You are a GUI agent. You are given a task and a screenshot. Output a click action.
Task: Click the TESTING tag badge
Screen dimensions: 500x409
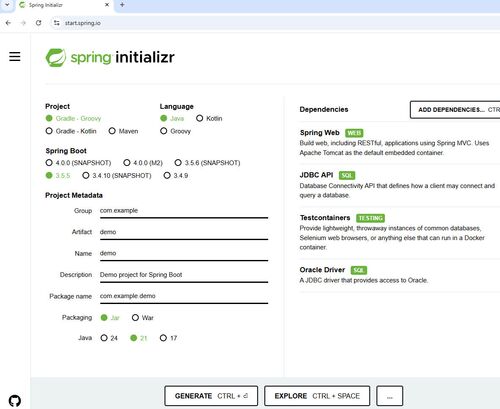coord(370,218)
